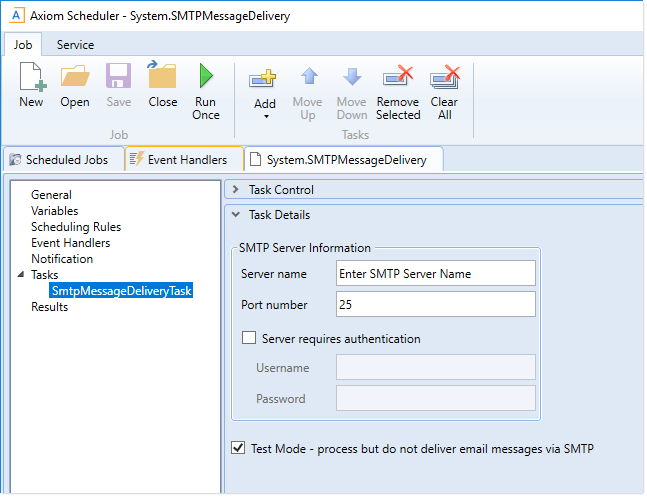Click the Server name label

coord(274,274)
